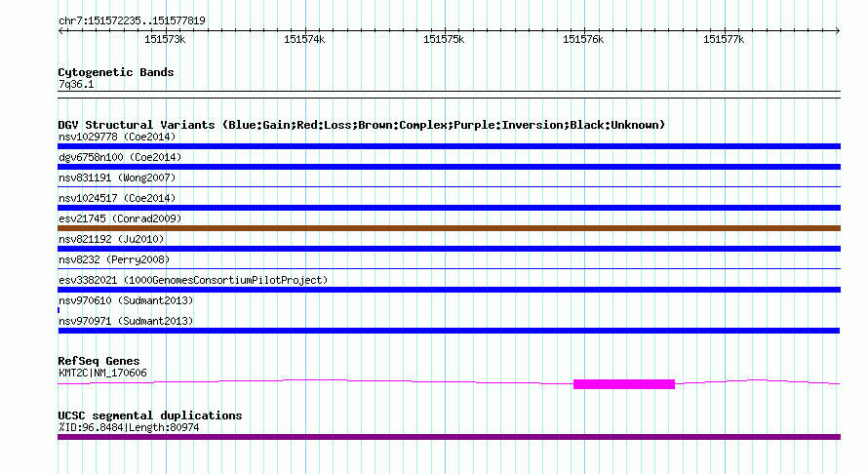Click the right arrow of the ruler

(x=838, y=30)
